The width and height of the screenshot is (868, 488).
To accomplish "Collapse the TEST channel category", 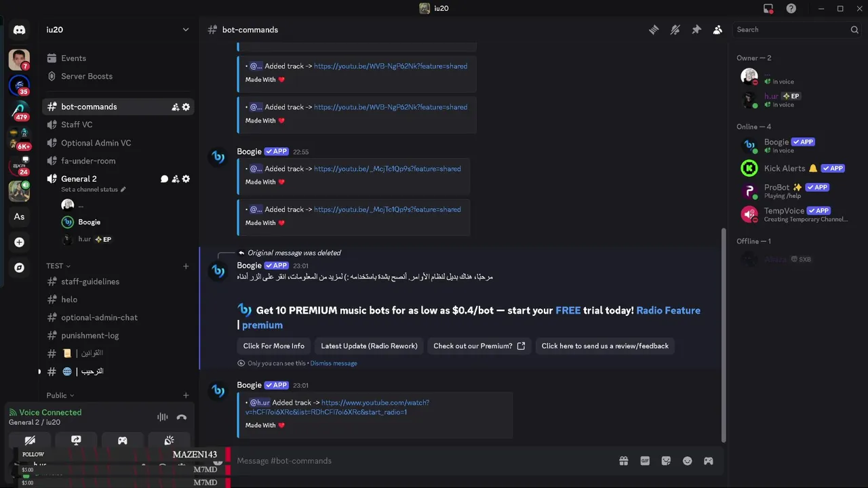I will [x=58, y=266].
